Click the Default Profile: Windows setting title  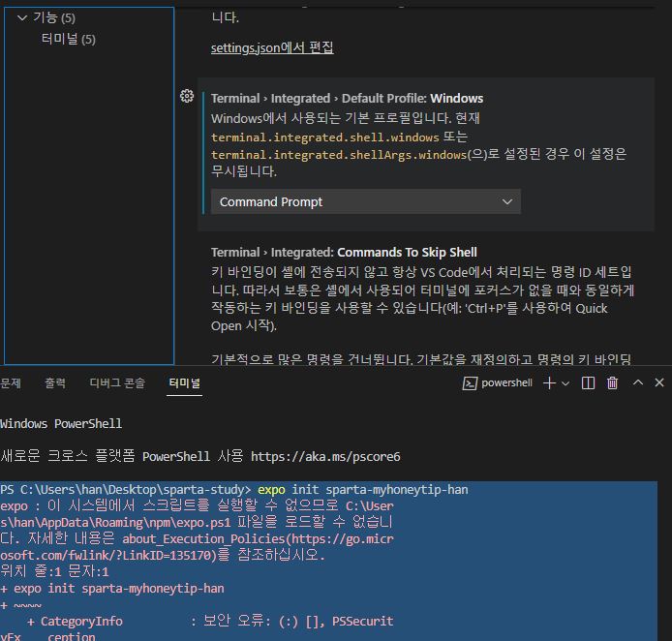tap(348, 99)
